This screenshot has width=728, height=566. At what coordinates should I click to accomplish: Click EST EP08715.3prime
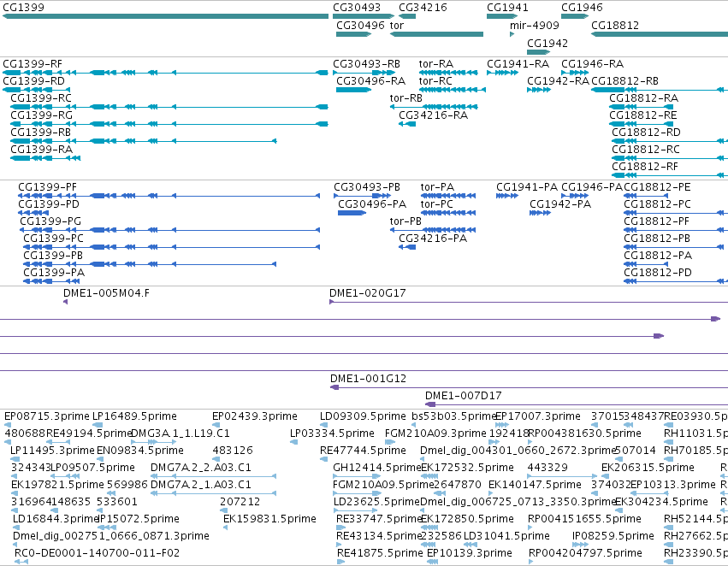(46, 416)
